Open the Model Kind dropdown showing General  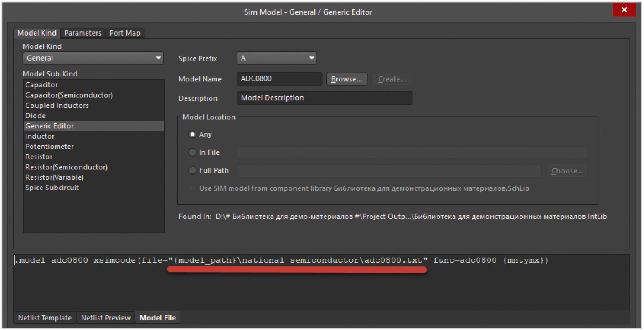coord(93,58)
